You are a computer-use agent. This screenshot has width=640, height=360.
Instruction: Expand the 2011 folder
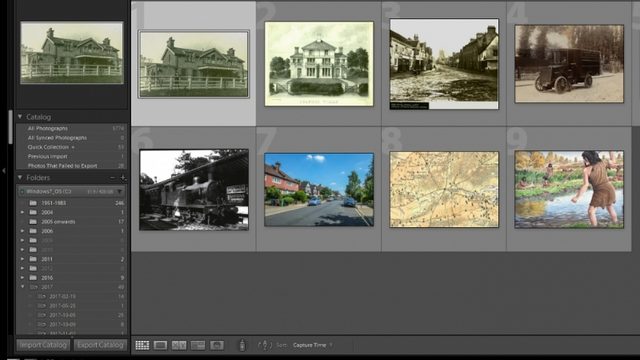pyautogui.click(x=22, y=259)
